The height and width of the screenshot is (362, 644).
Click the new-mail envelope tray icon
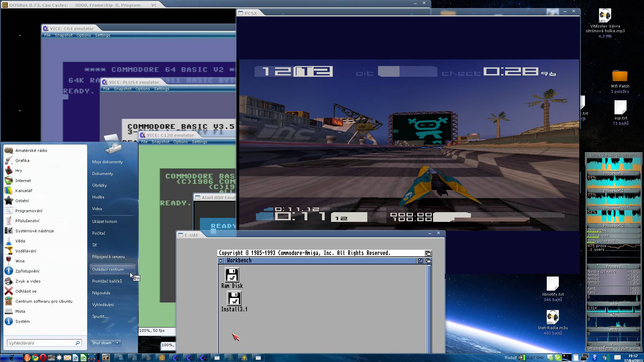coord(618,358)
